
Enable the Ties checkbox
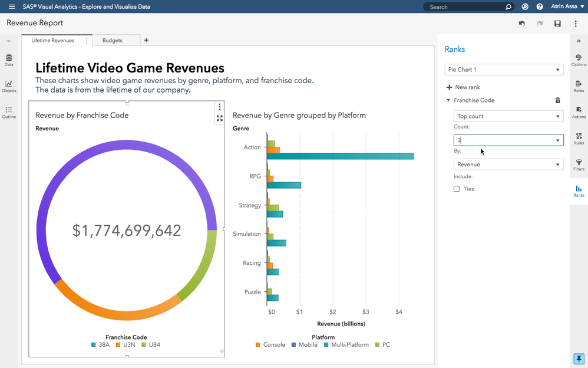(x=457, y=189)
